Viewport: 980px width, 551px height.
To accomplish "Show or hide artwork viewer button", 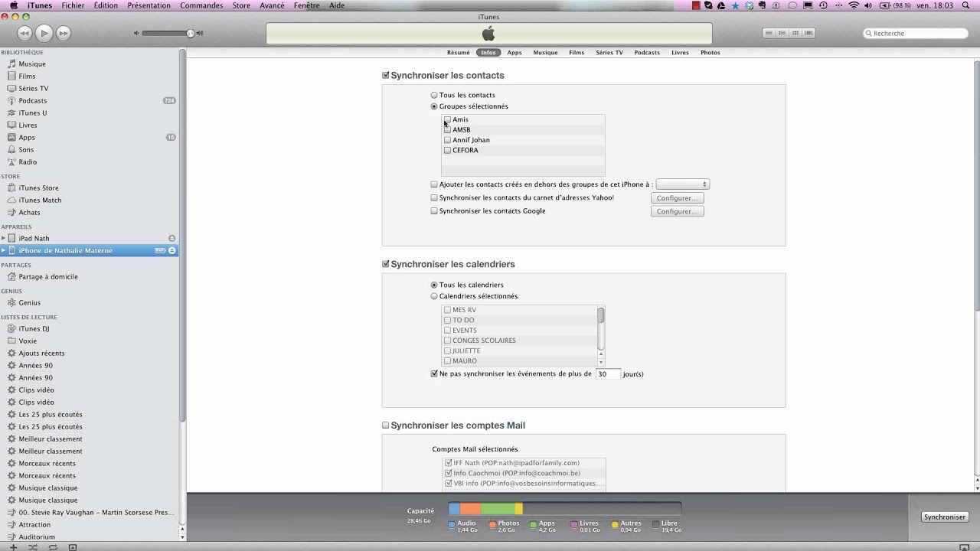I will click(x=73, y=547).
